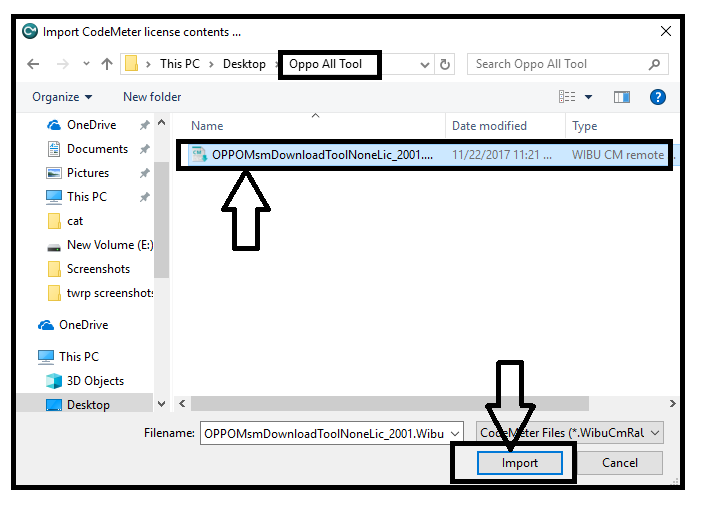Click the Import button
Viewport: 701px width, 514px height.
[519, 463]
